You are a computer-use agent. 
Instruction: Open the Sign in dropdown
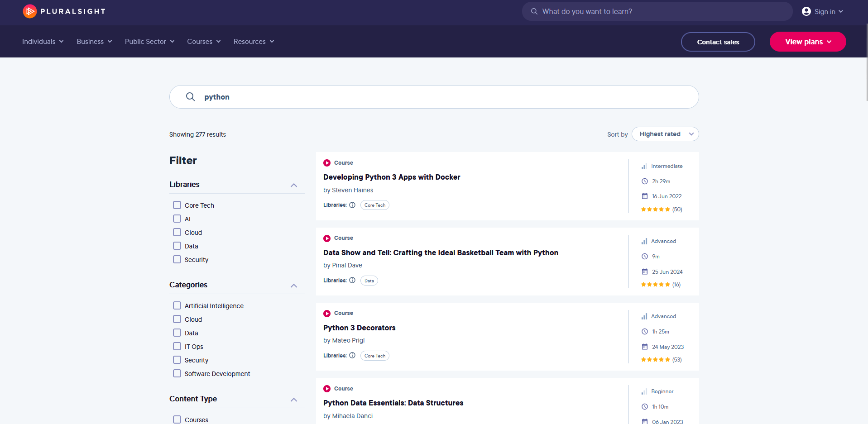(823, 11)
